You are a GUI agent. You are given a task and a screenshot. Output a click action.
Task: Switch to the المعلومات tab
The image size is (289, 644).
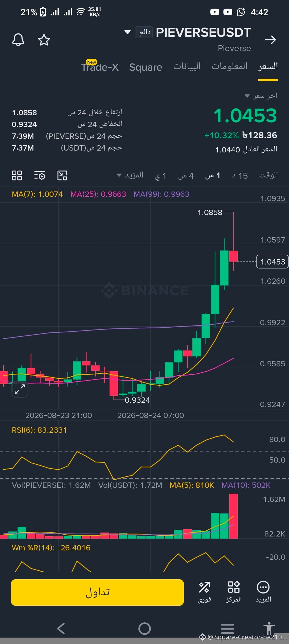click(x=230, y=66)
